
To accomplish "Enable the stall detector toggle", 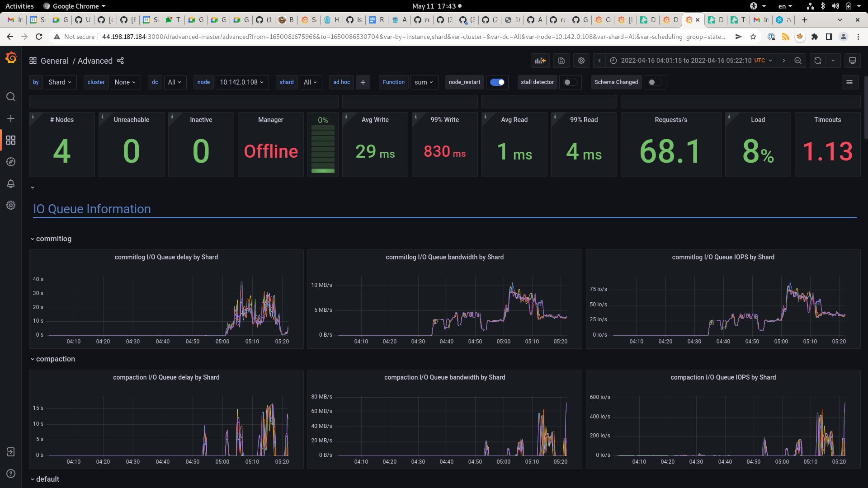I will (x=571, y=82).
